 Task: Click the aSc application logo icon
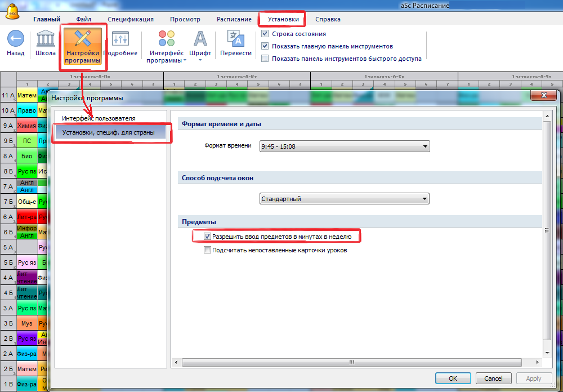pyautogui.click(x=12, y=10)
